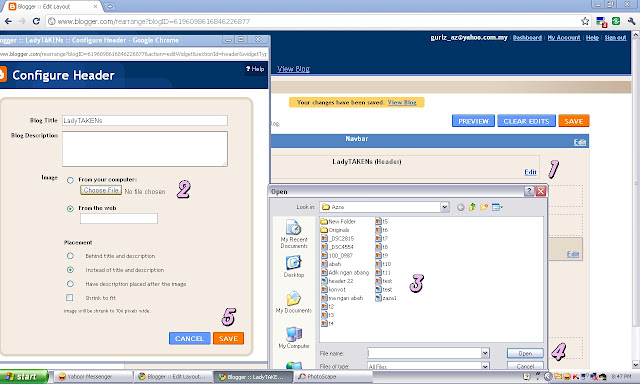640x384 pixels.
Task: Expand the File name dropdown arrow
Action: [x=485, y=353]
